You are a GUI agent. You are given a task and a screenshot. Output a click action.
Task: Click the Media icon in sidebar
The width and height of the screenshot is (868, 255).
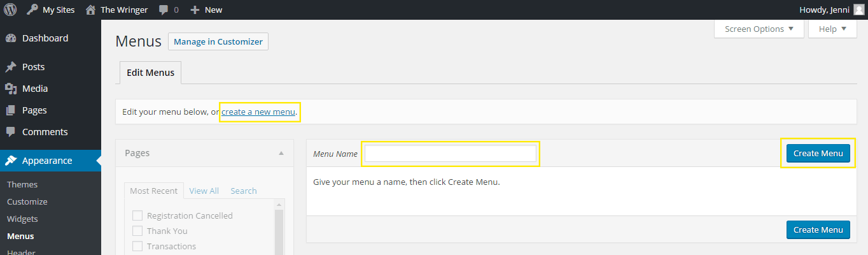click(11, 89)
